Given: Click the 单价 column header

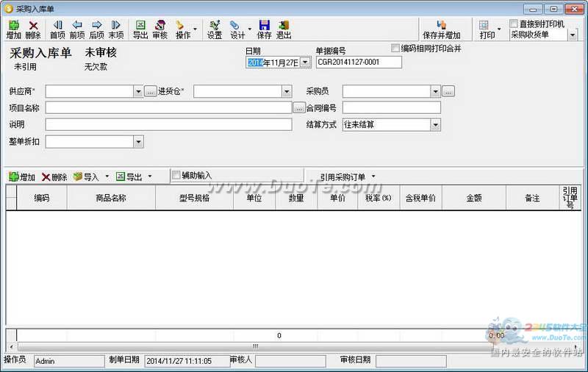Looking at the screenshot, I should click(x=337, y=198).
